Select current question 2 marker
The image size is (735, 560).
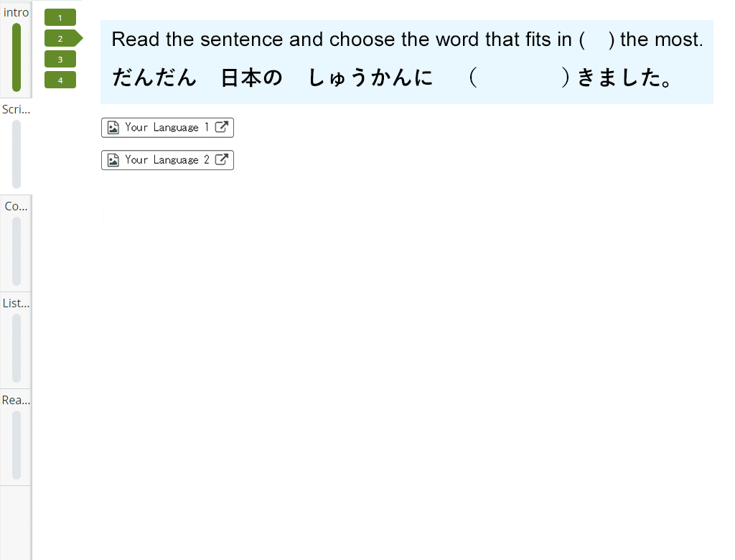coord(63,39)
